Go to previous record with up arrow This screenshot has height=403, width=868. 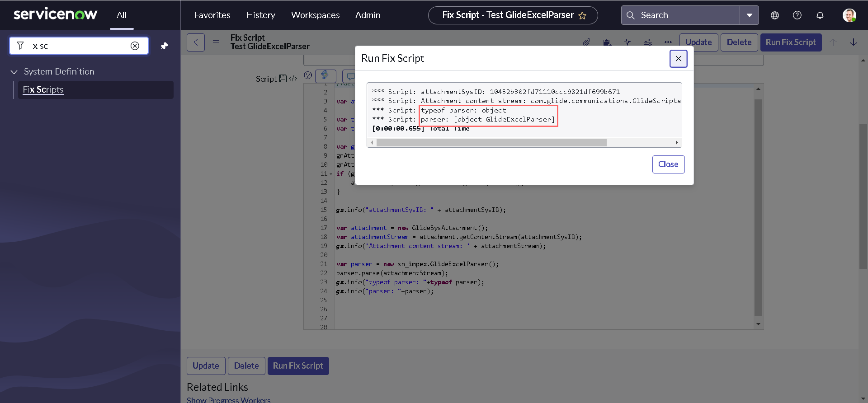tap(833, 42)
